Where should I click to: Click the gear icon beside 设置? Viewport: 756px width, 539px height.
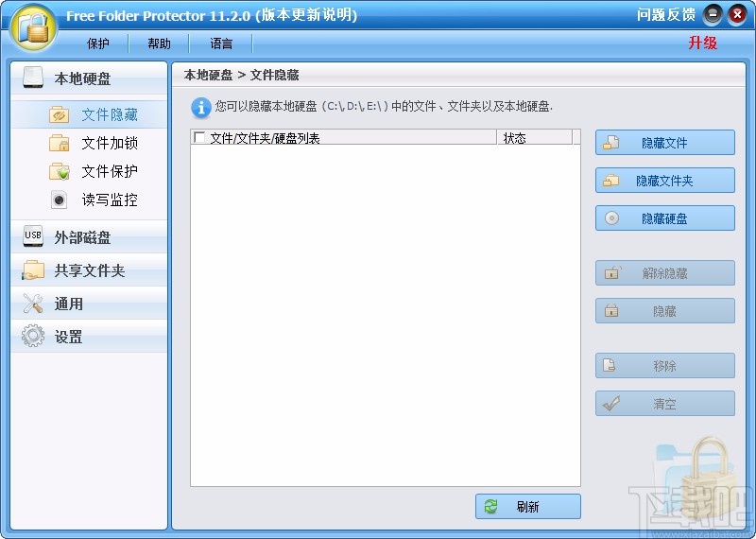coord(33,337)
